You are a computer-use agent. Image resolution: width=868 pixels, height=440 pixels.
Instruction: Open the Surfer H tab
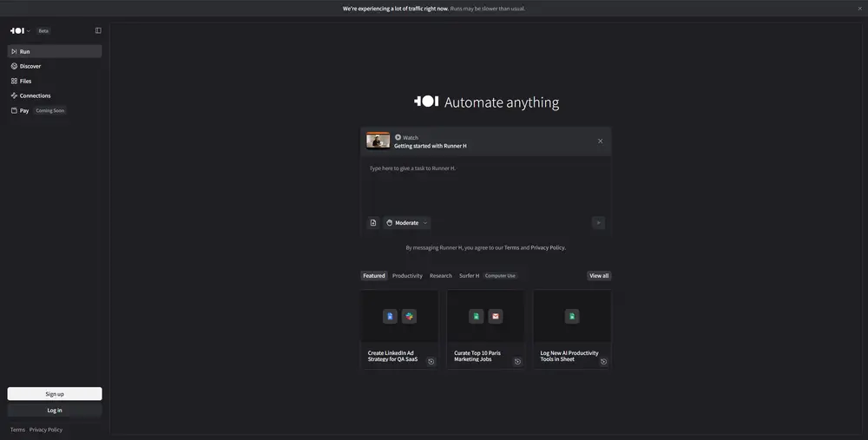(x=469, y=276)
